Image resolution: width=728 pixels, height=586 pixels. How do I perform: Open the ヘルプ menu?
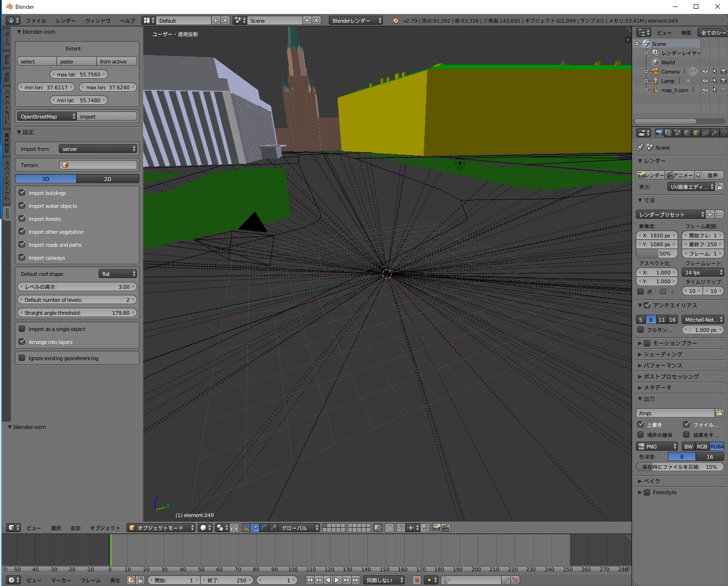(127, 20)
